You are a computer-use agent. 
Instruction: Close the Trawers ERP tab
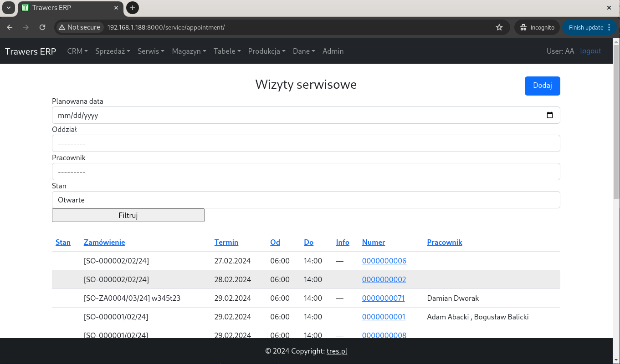pos(117,8)
